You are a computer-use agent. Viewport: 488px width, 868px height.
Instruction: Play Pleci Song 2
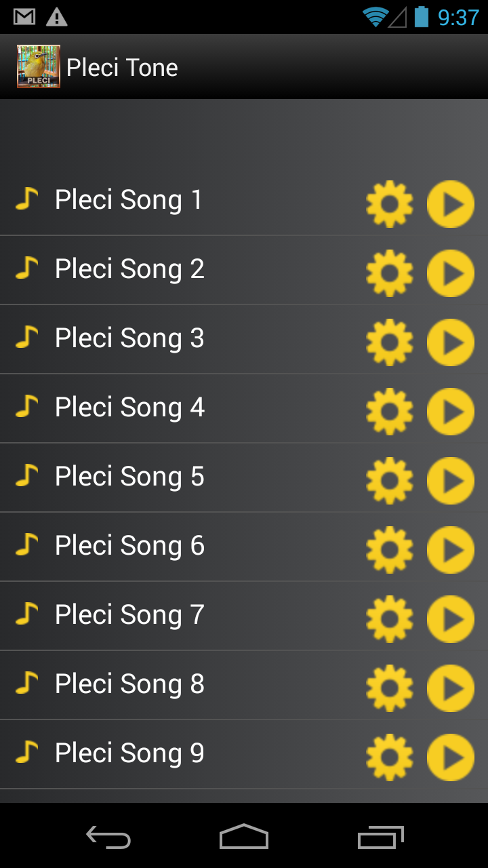point(451,273)
